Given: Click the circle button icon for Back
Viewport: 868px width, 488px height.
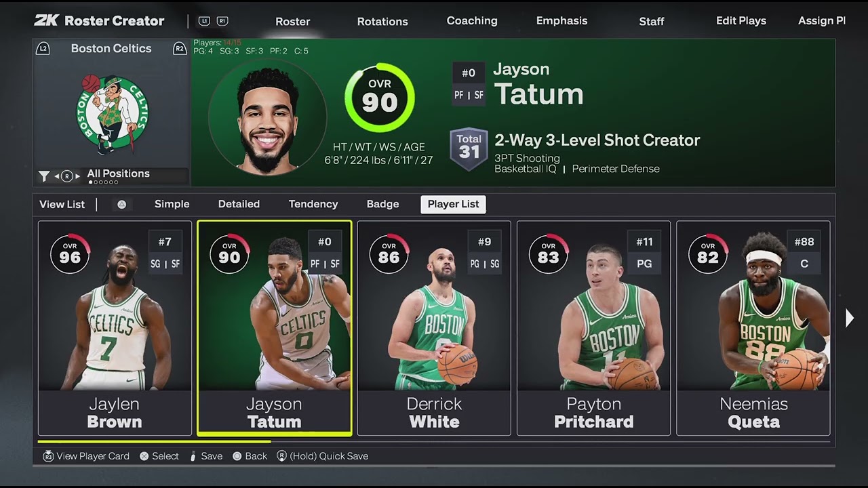Looking at the screenshot, I should [237, 456].
